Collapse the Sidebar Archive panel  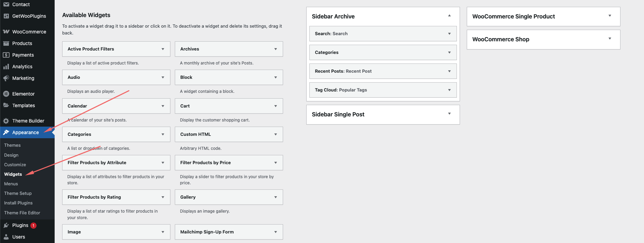click(449, 16)
